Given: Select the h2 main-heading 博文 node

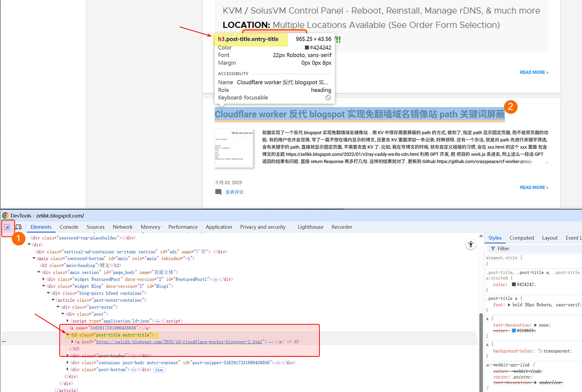Looking at the screenshot, I should pyautogui.click(x=81, y=265).
